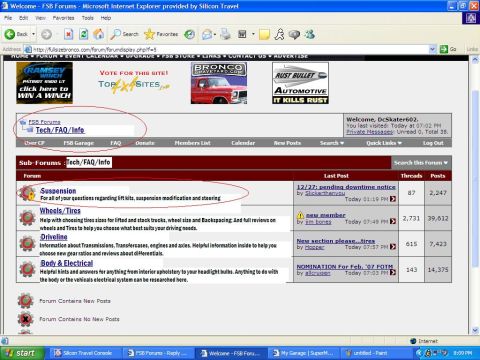Viewport: 480px width, 360px height.
Task: Click the yellow note toolbar icon
Action: (264, 34)
